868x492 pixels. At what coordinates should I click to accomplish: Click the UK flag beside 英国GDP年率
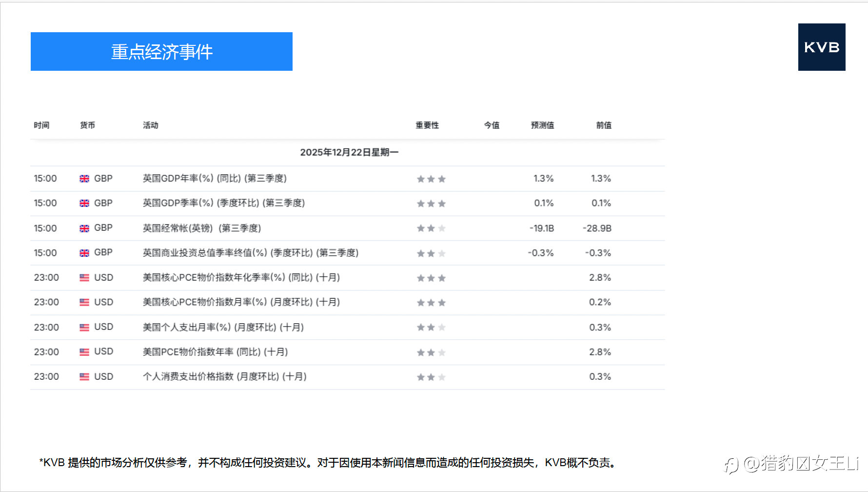(x=84, y=179)
